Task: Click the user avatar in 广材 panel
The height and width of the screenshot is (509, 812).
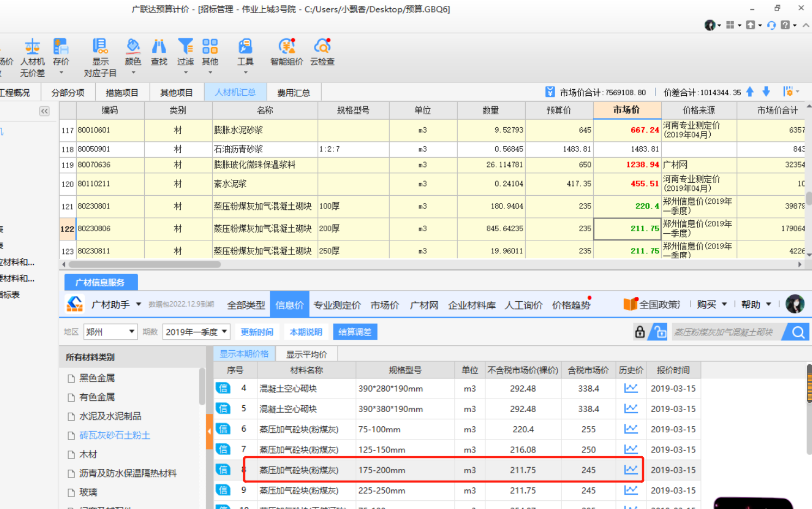Action: pos(795,304)
